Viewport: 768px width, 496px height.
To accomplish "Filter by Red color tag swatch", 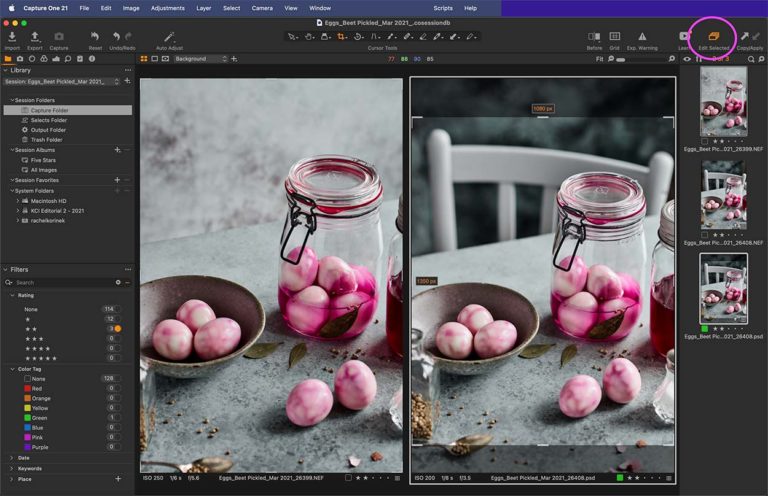I will tap(27, 388).
